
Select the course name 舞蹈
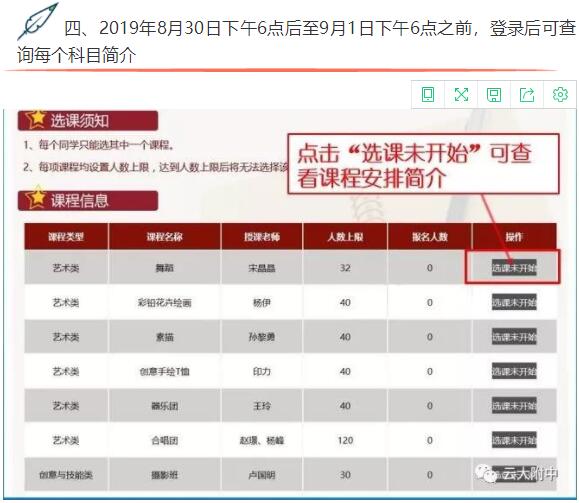coord(165,268)
